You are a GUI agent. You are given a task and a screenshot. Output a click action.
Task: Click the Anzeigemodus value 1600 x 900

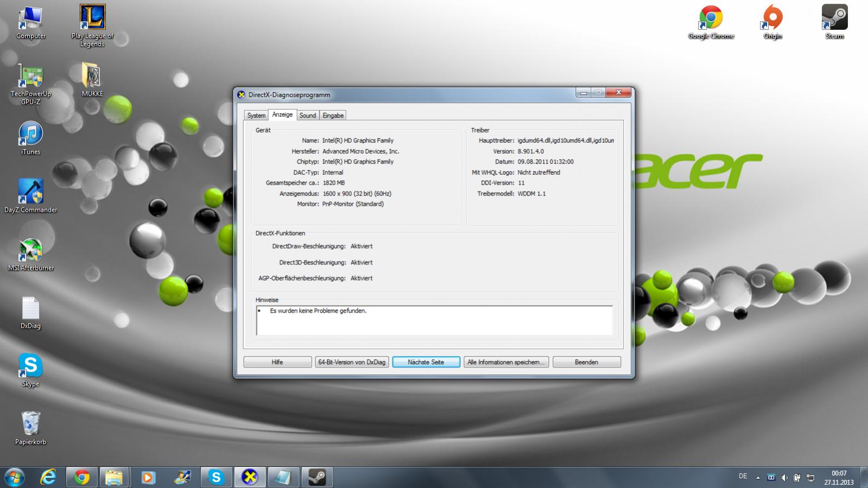[x=357, y=194]
